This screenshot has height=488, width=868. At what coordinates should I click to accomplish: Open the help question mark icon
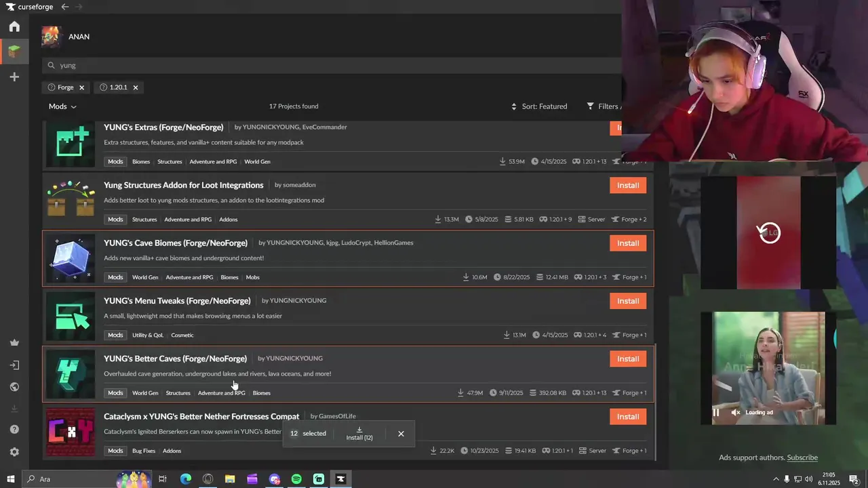tap(14, 430)
